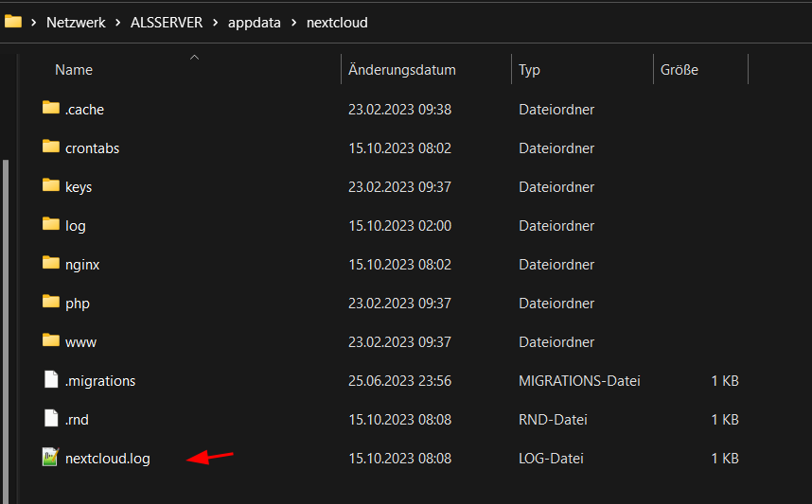Click date 25.06.2023 23:56 of .migrations
The height and width of the screenshot is (504, 812).
click(x=399, y=381)
